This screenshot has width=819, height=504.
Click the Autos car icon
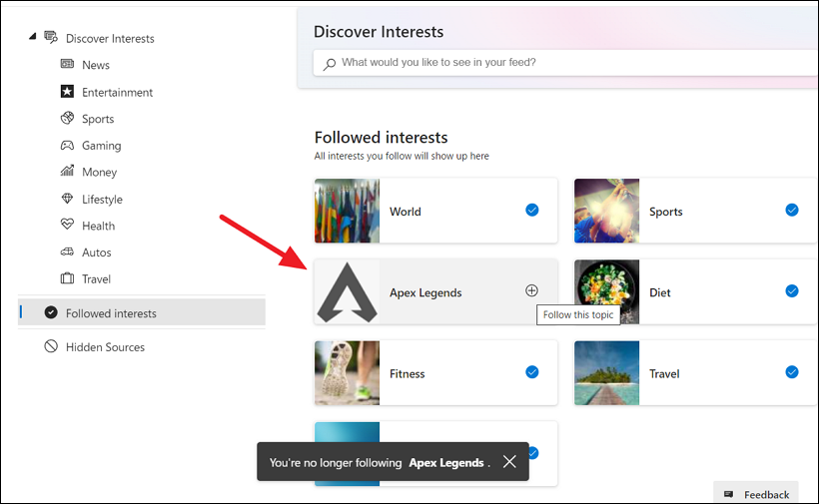point(67,252)
